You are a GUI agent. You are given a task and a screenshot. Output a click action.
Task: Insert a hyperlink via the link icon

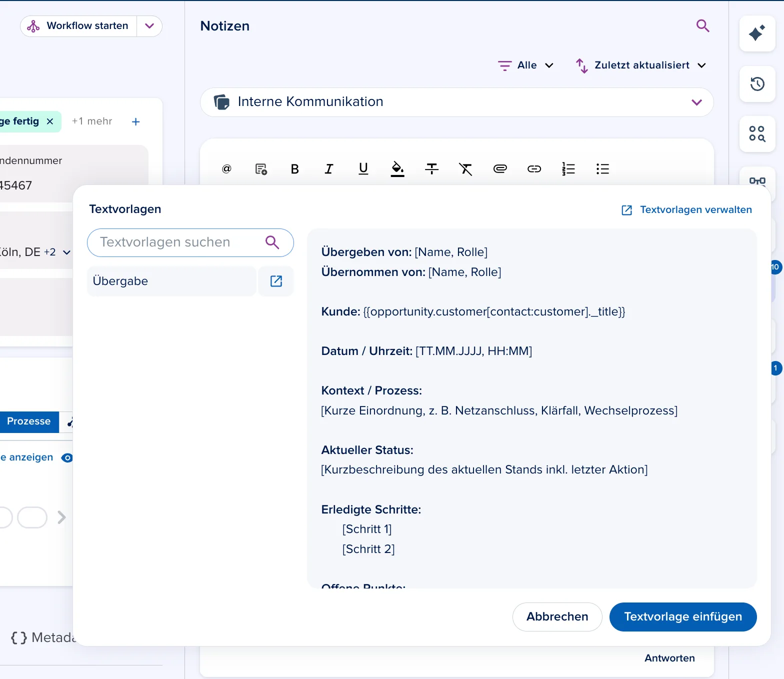tap(534, 169)
